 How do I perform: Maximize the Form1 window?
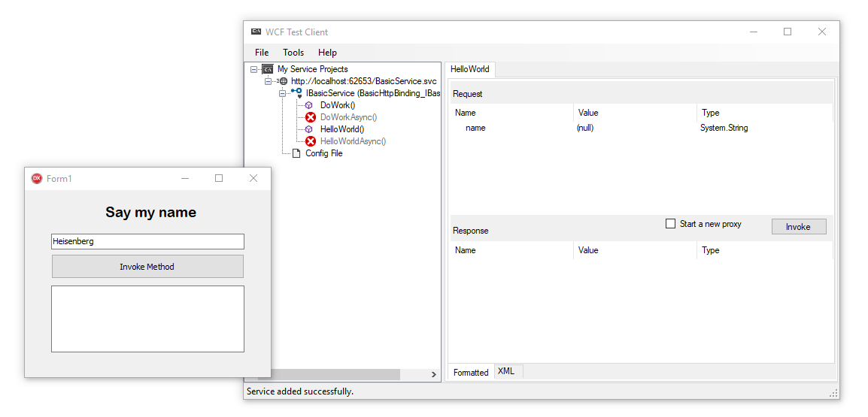point(219,178)
